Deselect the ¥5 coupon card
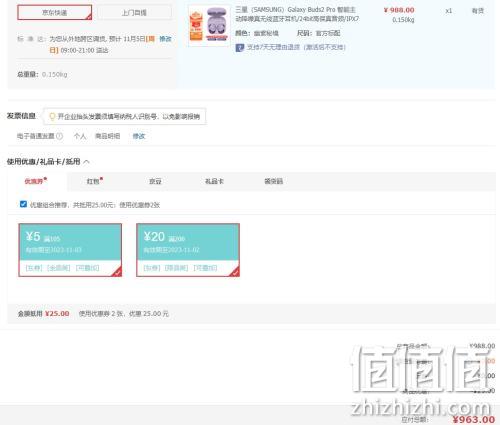The height and width of the screenshot is (425, 500). pos(70,250)
